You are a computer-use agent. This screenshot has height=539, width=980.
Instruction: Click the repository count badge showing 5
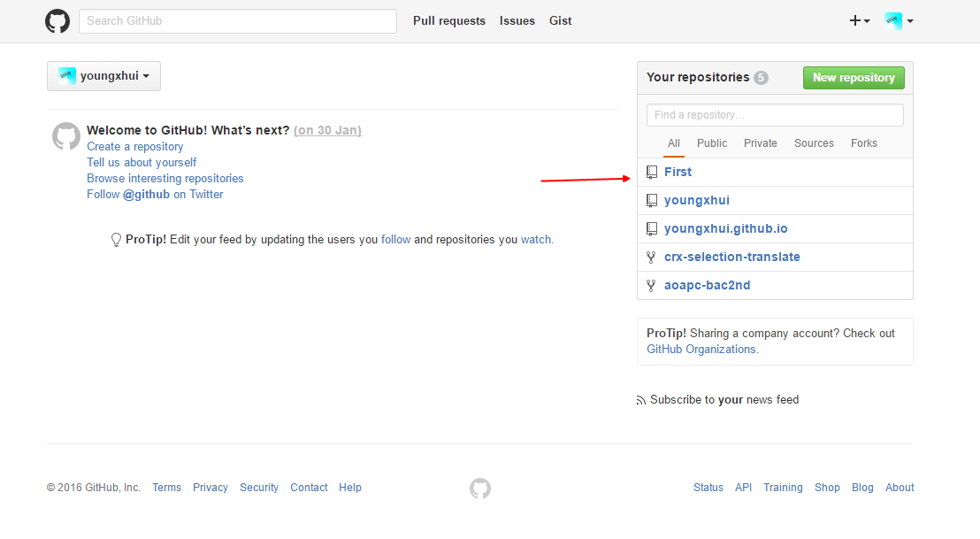(x=761, y=78)
